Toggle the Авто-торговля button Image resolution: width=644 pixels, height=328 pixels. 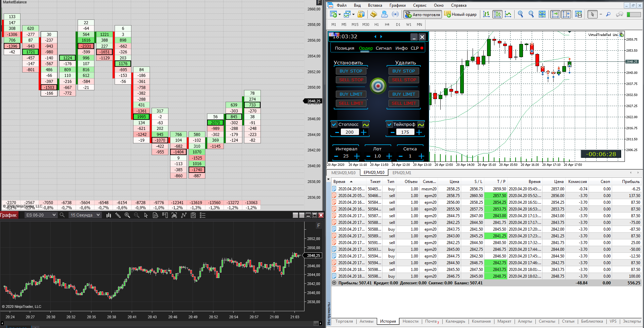click(423, 14)
